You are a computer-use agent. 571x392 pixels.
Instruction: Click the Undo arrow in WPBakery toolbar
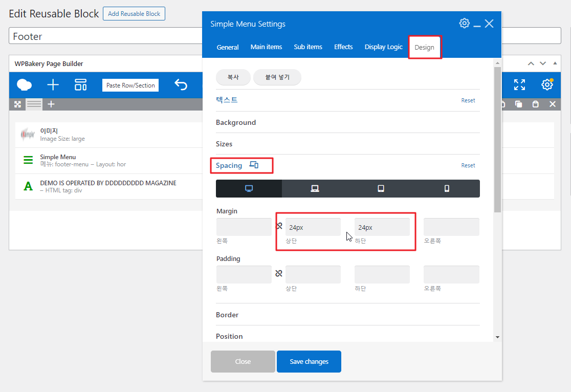pos(181,85)
